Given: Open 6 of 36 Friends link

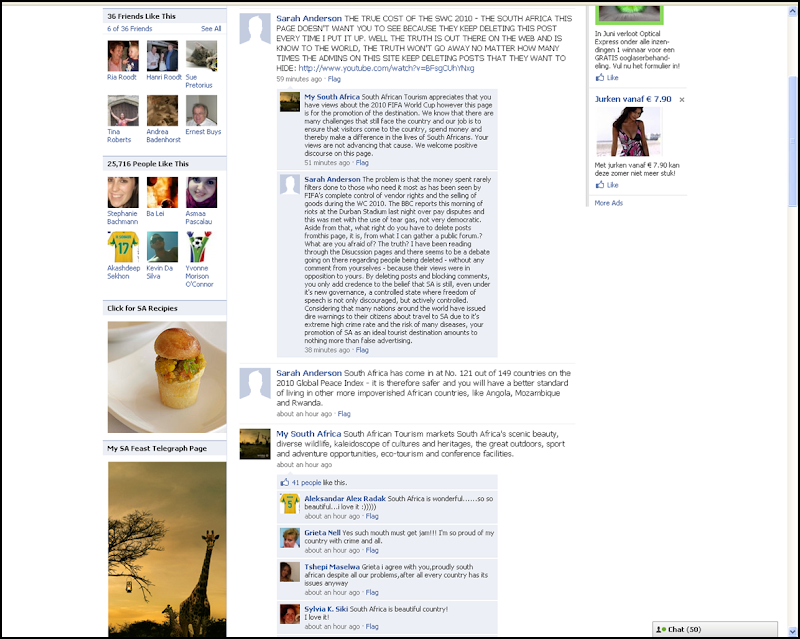Looking at the screenshot, I should click(130, 29).
